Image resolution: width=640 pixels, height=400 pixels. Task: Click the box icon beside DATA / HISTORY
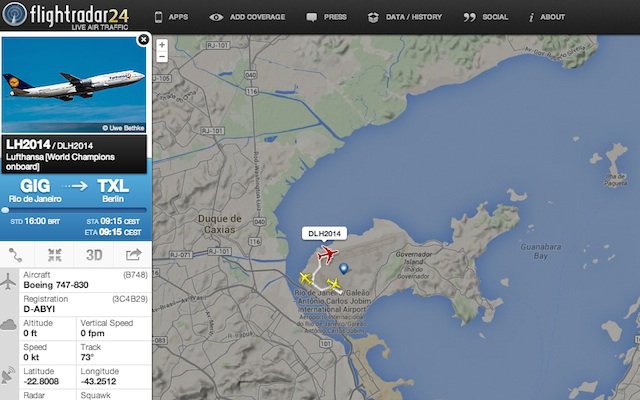(373, 17)
